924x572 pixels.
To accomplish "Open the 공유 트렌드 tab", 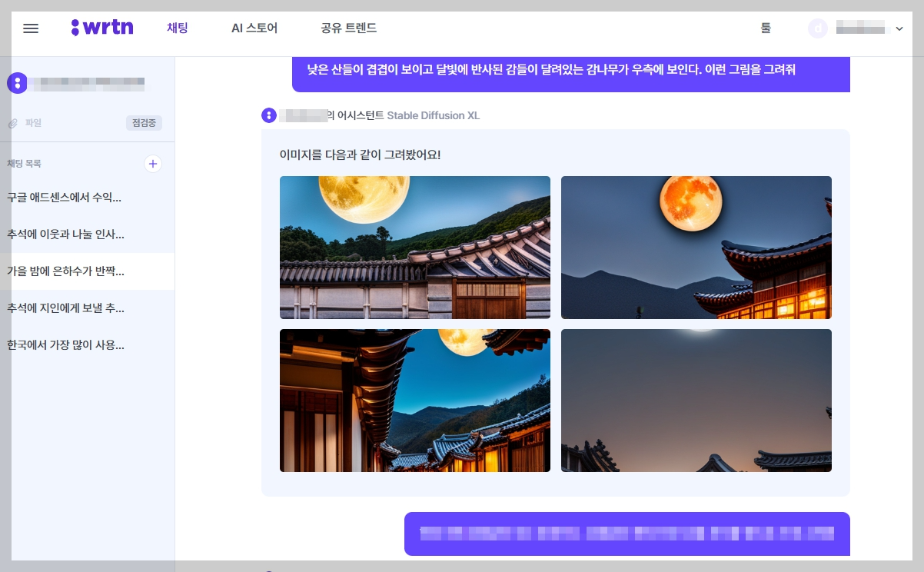I will pyautogui.click(x=348, y=28).
